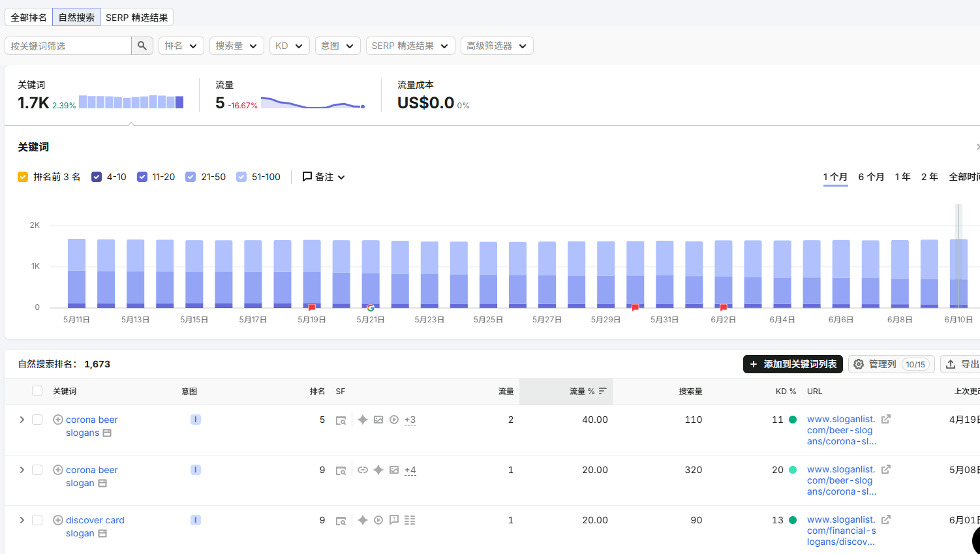
Task: Switch to the 自然搜索 tab
Action: click(x=76, y=17)
